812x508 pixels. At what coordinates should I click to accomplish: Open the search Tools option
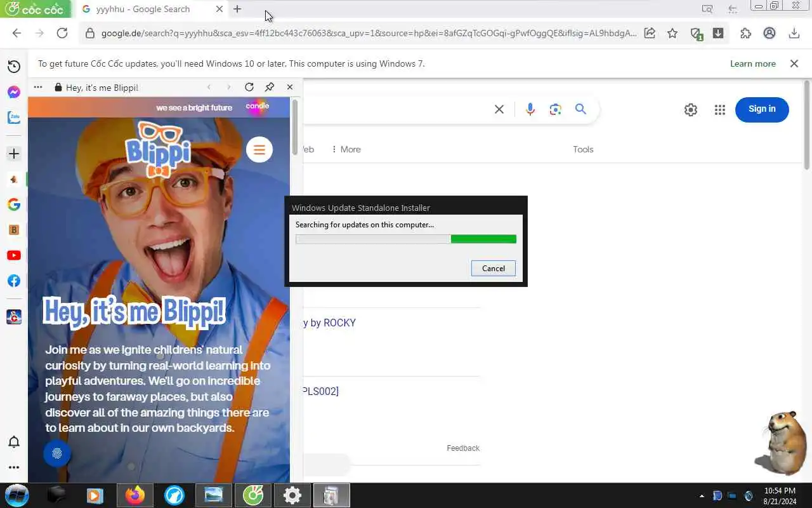[583, 149]
